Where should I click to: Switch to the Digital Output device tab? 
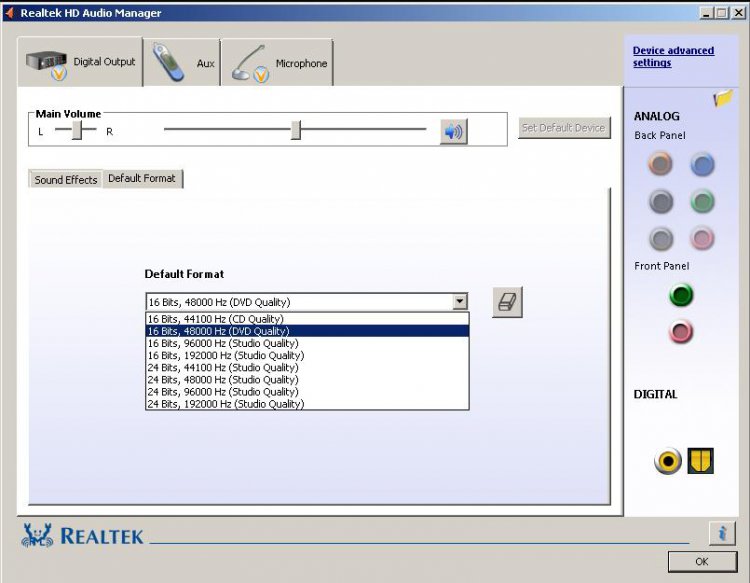[x=80, y=62]
